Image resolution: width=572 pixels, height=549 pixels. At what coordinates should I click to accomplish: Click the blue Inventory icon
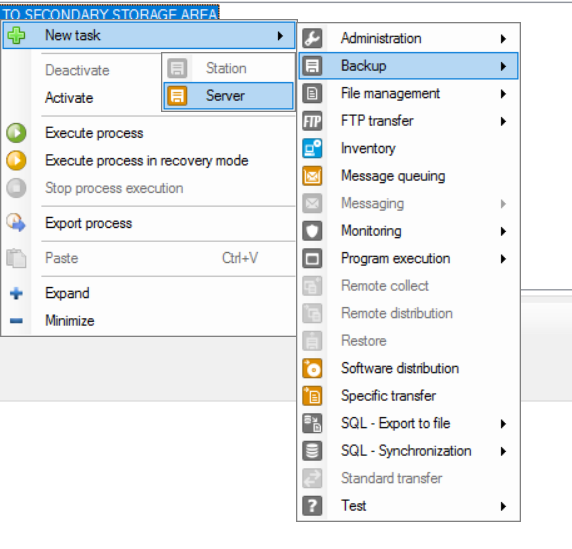coord(312,148)
